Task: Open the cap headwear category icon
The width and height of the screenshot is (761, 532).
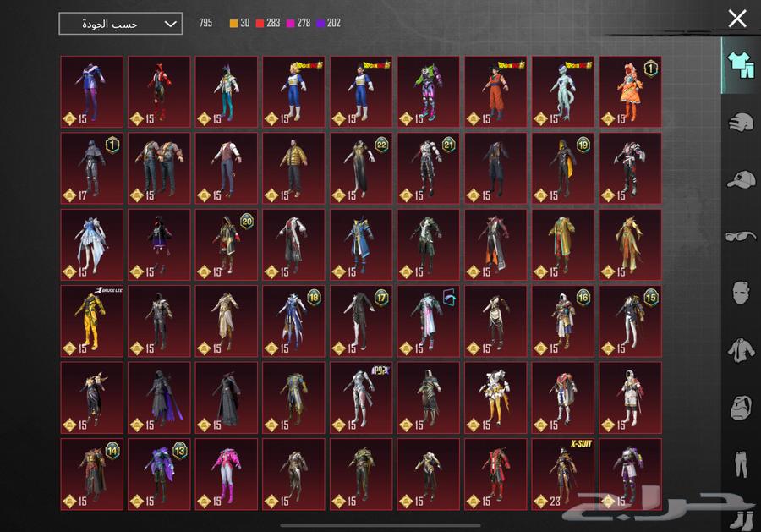Action: click(741, 179)
